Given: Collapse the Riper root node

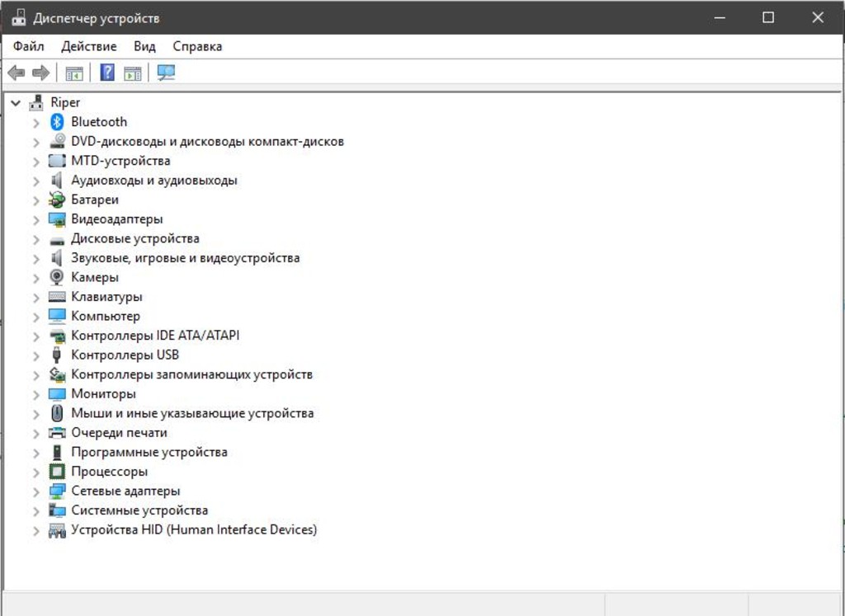Looking at the screenshot, I should (x=16, y=102).
